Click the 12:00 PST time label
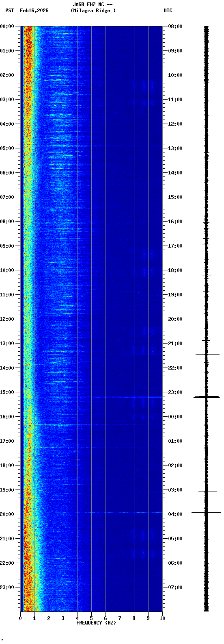This screenshot has width=224, height=644. point(7,319)
